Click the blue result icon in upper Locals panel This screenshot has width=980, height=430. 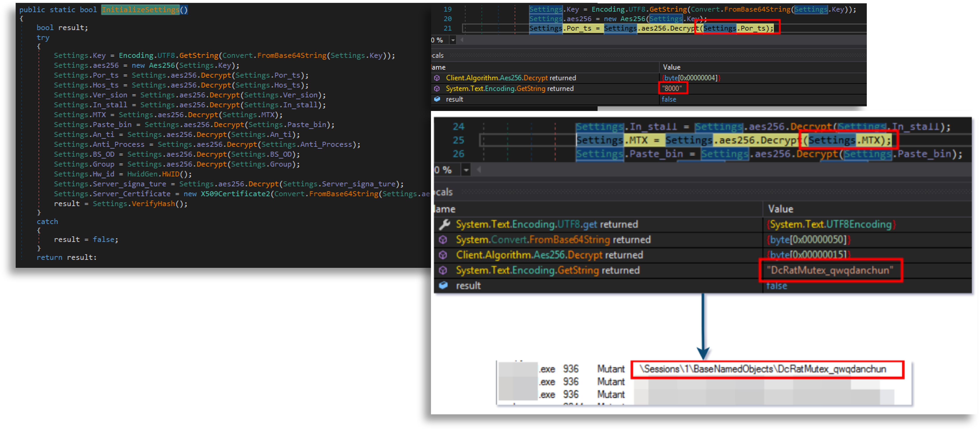(437, 99)
